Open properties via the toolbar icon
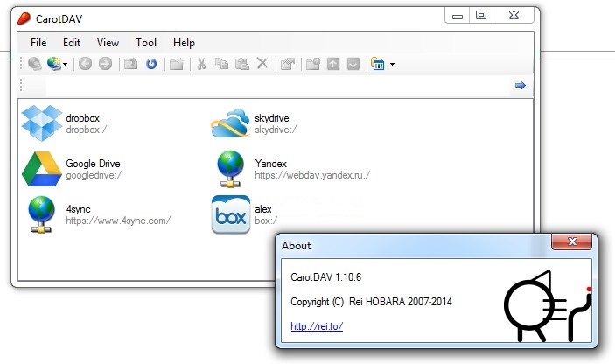 288,64
